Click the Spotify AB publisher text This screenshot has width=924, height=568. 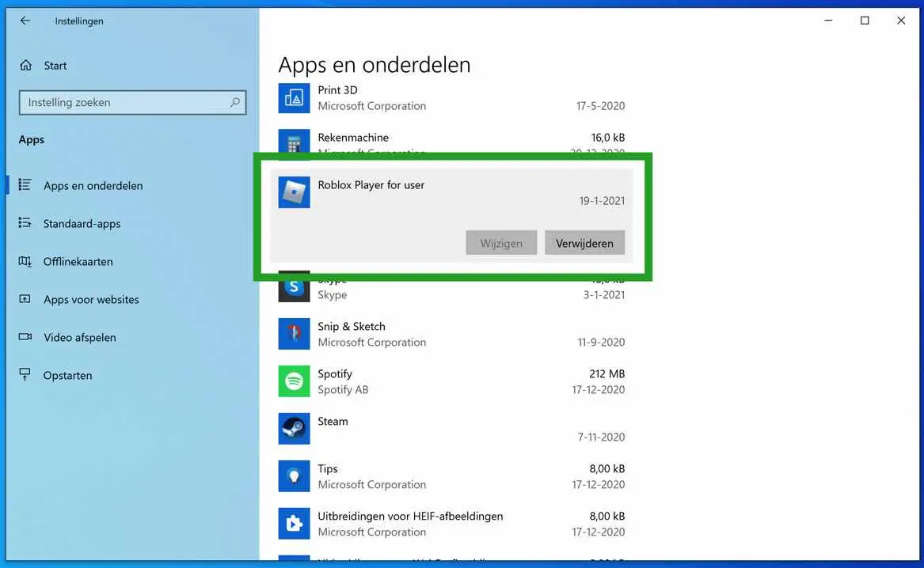click(x=343, y=390)
